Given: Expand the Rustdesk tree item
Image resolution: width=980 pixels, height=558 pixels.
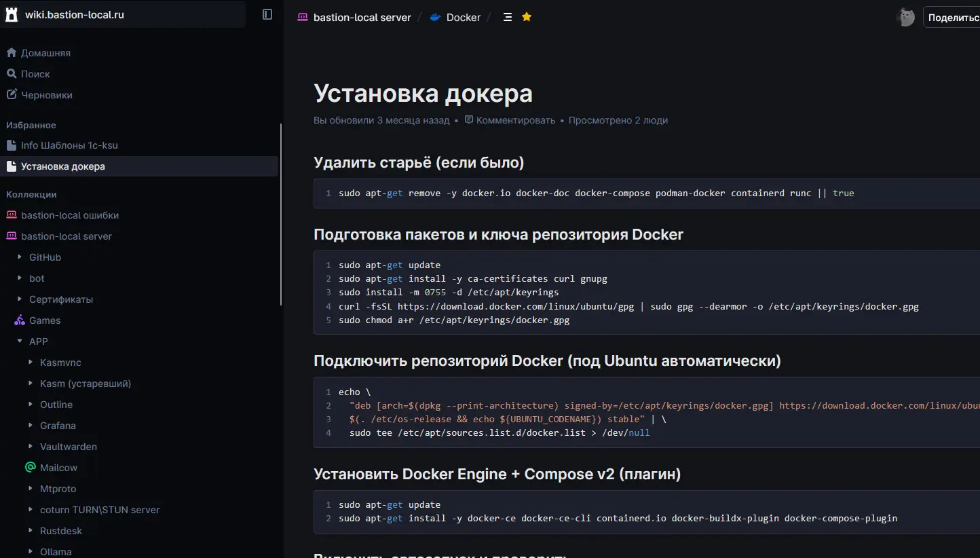Looking at the screenshot, I should [x=31, y=531].
